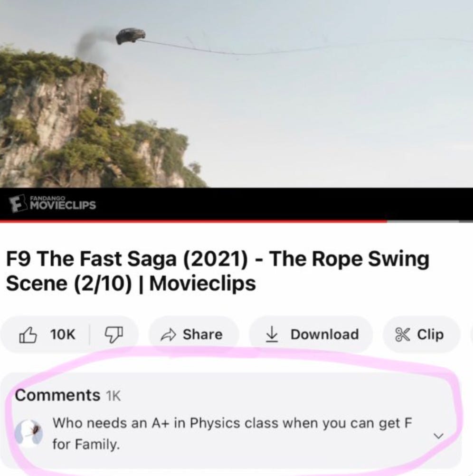Viewport: 473px width, 476px height.
Task: Click the 10K likes count
Action: click(x=63, y=334)
